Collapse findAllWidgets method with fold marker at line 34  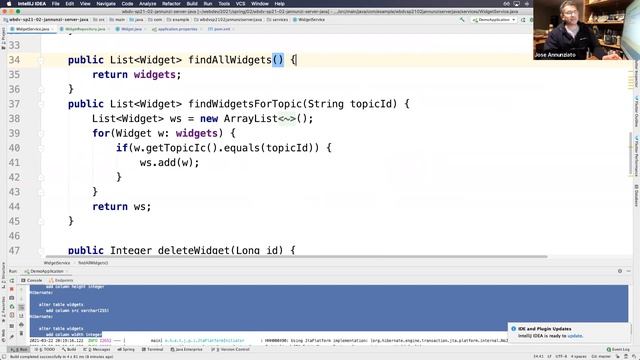tap(41, 60)
